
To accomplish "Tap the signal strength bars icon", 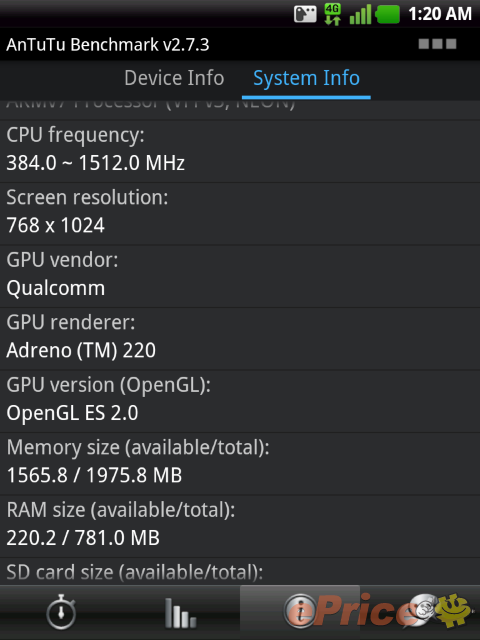I will 360,15.
